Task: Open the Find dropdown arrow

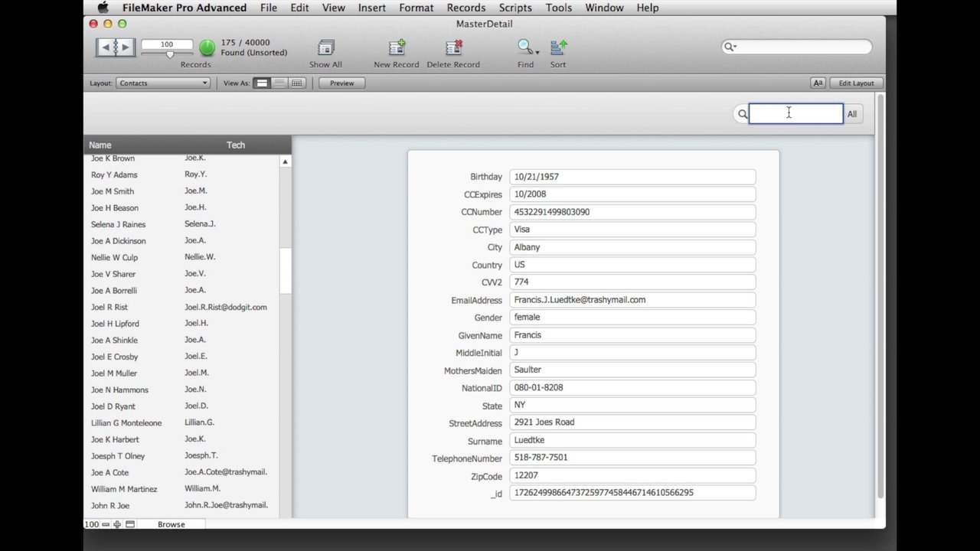Action: (537, 53)
